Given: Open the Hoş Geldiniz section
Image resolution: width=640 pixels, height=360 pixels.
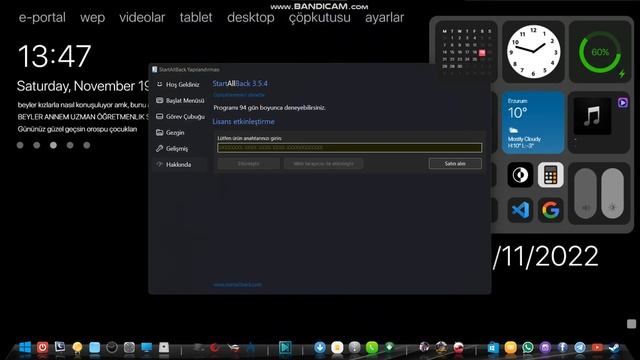Looking at the screenshot, I should (178, 84).
